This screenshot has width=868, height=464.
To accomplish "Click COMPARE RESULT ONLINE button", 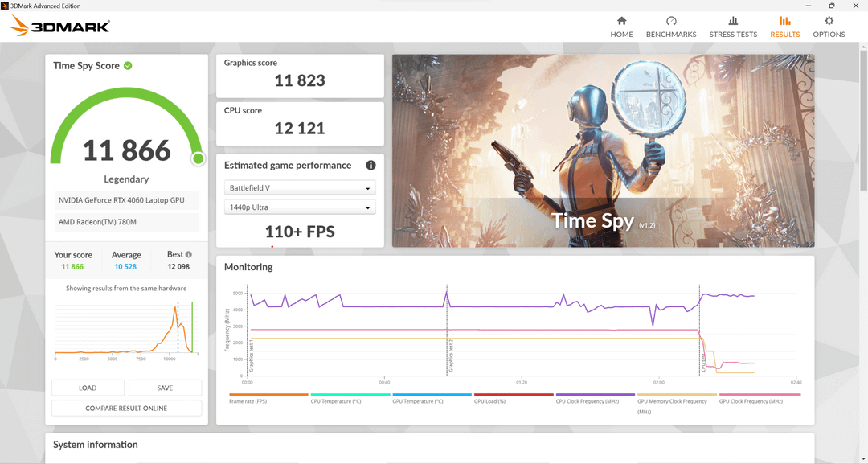I will pyautogui.click(x=126, y=408).
